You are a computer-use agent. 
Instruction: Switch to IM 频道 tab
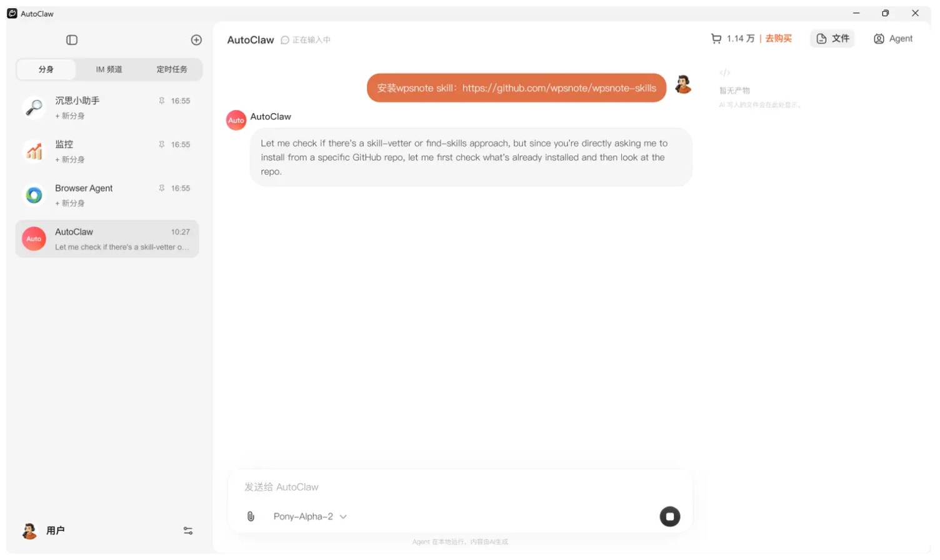109,69
